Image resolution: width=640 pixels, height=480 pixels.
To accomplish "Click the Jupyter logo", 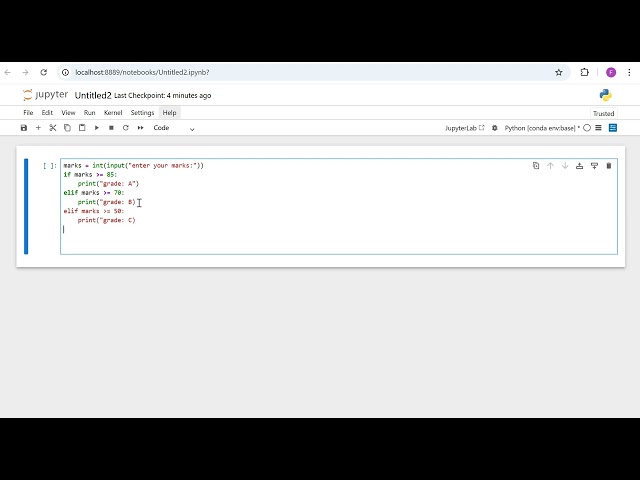I will click(x=45, y=95).
